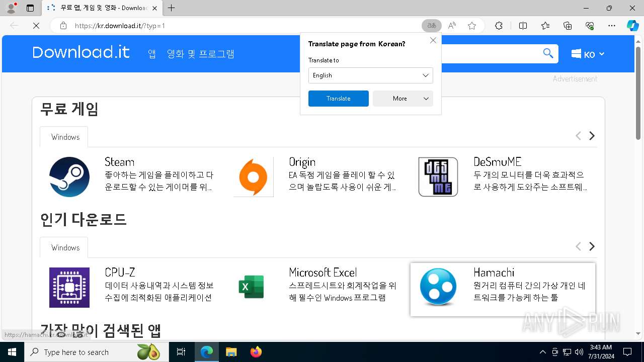Open the 영화 및 프로그램 menu item
Image resolution: width=644 pixels, height=362 pixels.
pos(201,54)
